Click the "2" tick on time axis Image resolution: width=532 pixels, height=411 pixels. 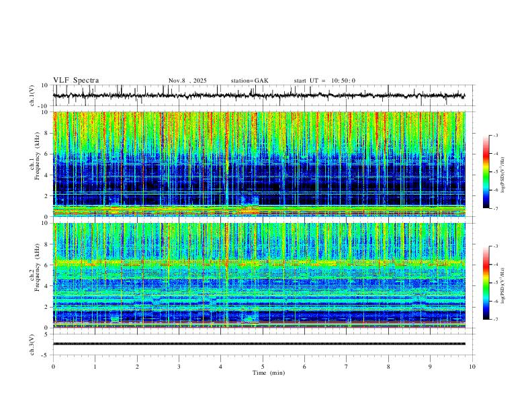[137, 367]
